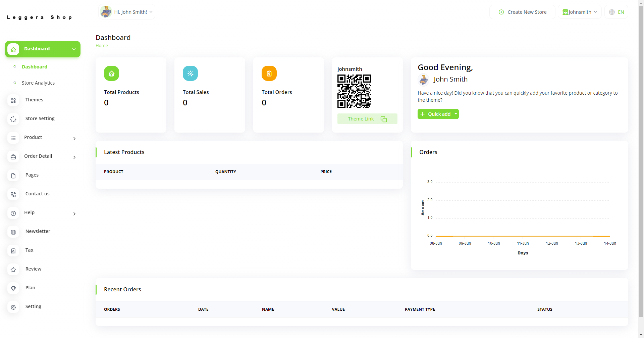Open Store Analytics submenu item
Image resolution: width=644 pixels, height=338 pixels.
pos(38,83)
